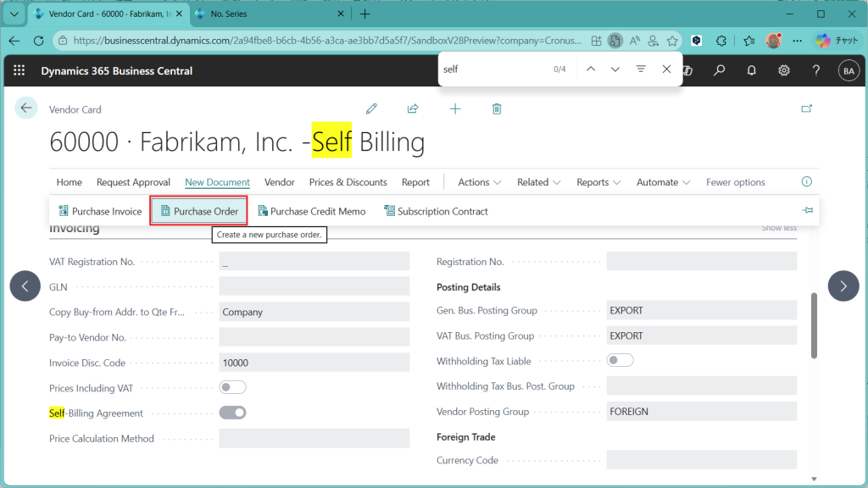Image resolution: width=868 pixels, height=488 pixels.
Task: Expand the Related dropdown menu
Action: tap(538, 182)
